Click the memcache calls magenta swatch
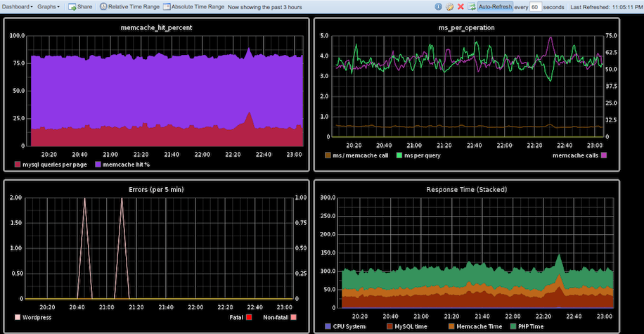This screenshot has height=334, width=644. (604, 155)
